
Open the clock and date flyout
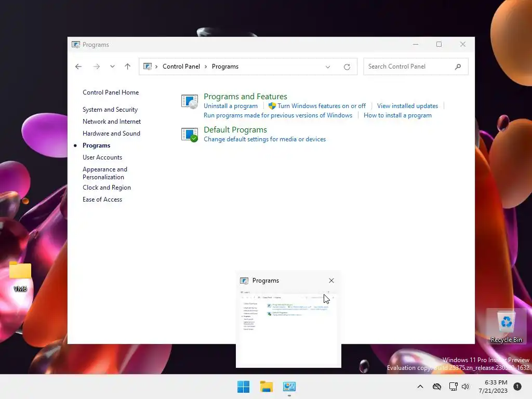click(x=493, y=387)
